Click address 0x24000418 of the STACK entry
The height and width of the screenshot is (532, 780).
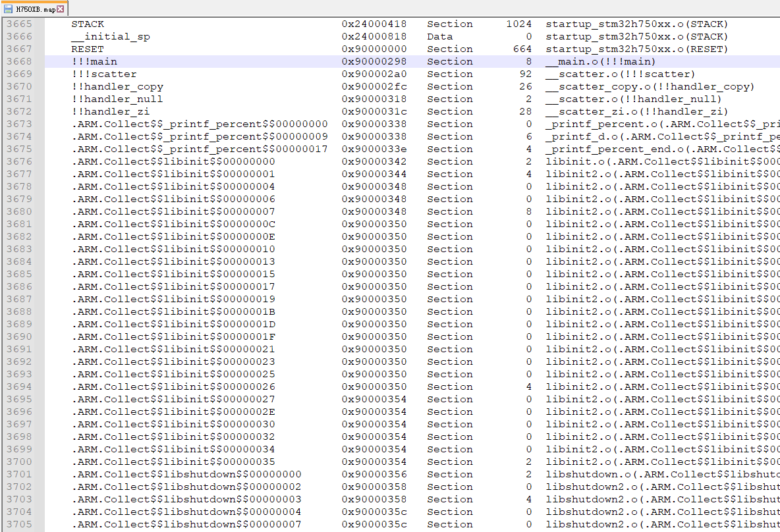coord(374,24)
